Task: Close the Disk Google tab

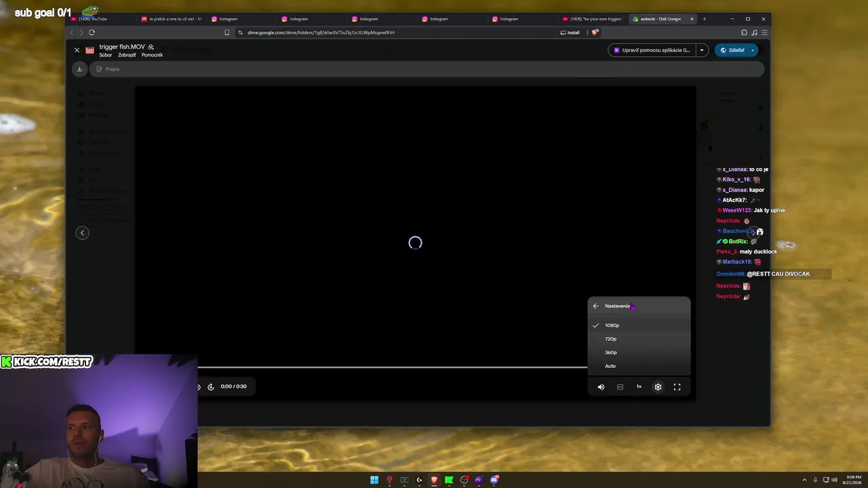Action: tap(692, 19)
